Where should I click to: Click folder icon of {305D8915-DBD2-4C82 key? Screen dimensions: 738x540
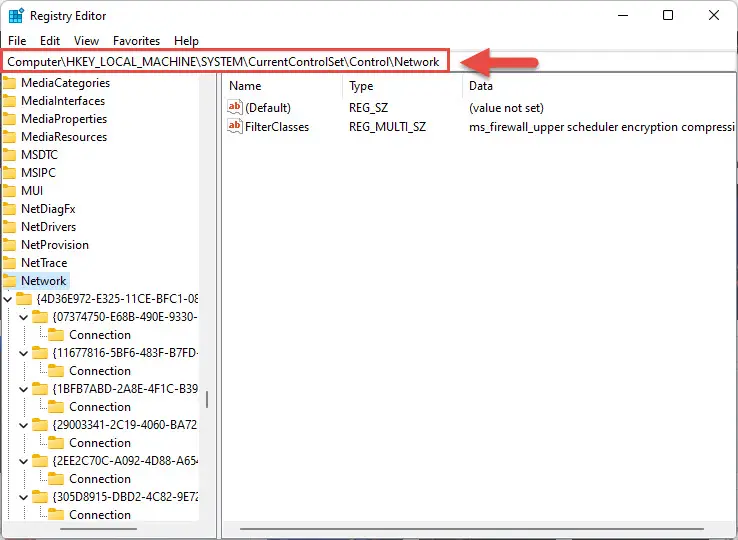(40, 497)
